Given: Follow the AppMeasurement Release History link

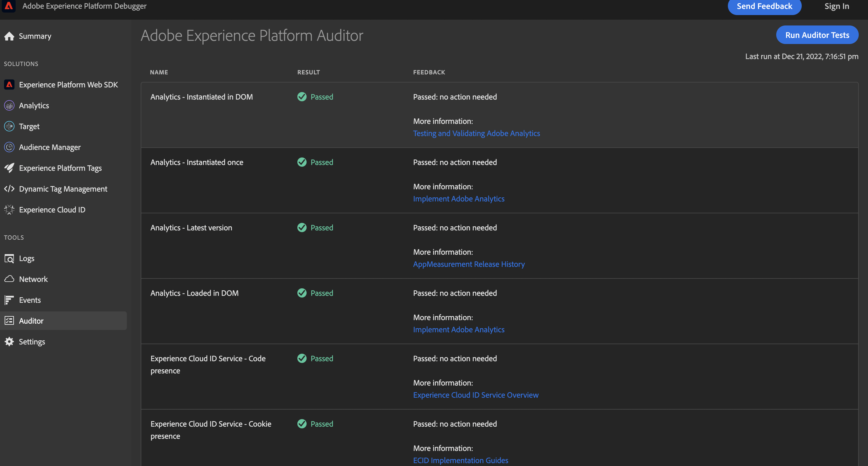Looking at the screenshot, I should pyautogui.click(x=469, y=264).
